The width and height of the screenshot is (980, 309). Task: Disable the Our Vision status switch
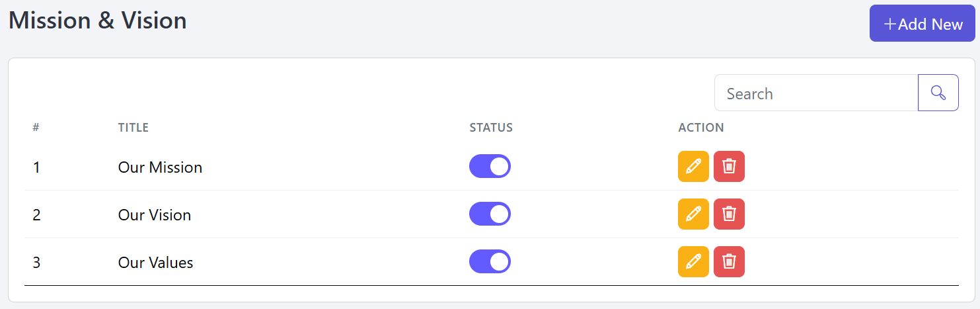point(490,214)
